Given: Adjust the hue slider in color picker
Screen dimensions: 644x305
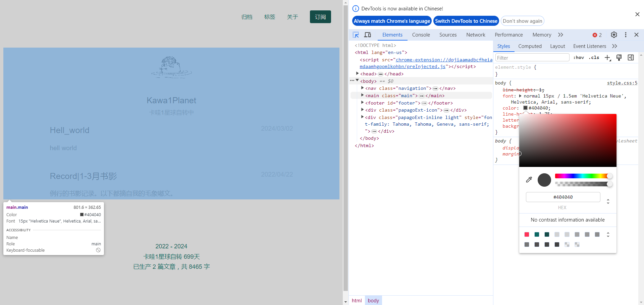Looking at the screenshot, I should click(x=584, y=176).
